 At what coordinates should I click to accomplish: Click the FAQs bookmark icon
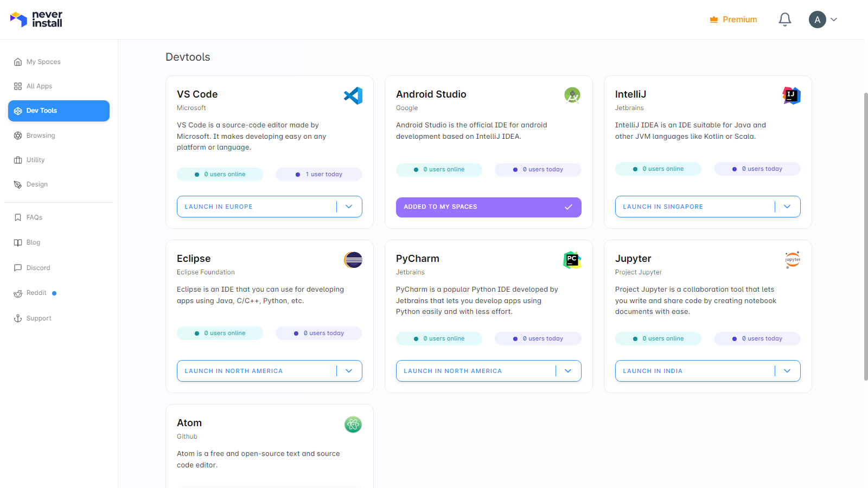[x=18, y=217]
